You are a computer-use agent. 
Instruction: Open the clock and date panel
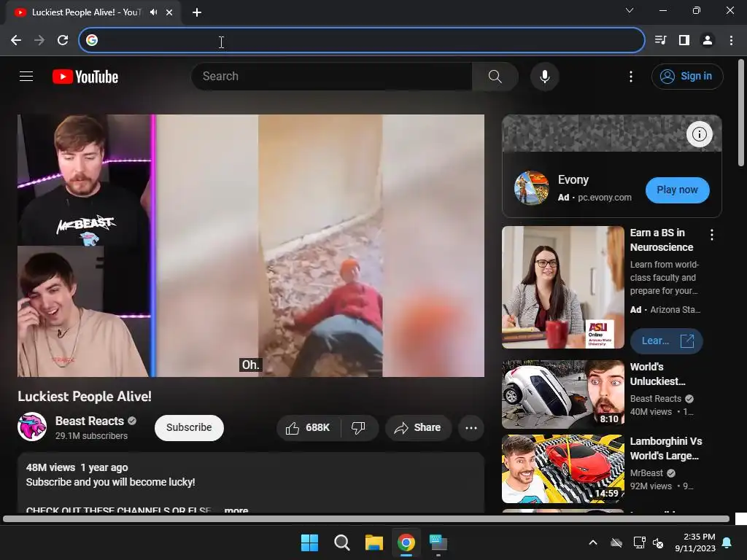click(695, 542)
